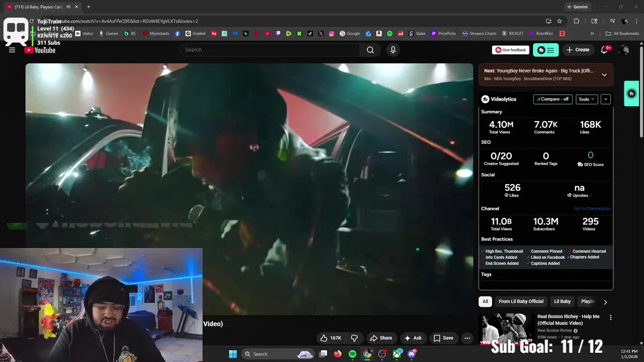The image size is (644, 362).
Task: Open the KICKLET bookmark
Action: pos(512,34)
